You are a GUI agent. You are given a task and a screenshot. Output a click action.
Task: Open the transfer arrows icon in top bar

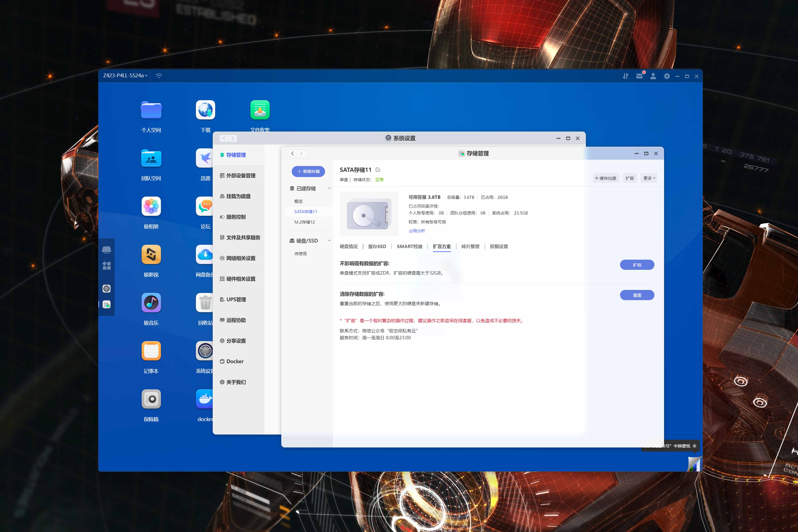click(x=626, y=76)
